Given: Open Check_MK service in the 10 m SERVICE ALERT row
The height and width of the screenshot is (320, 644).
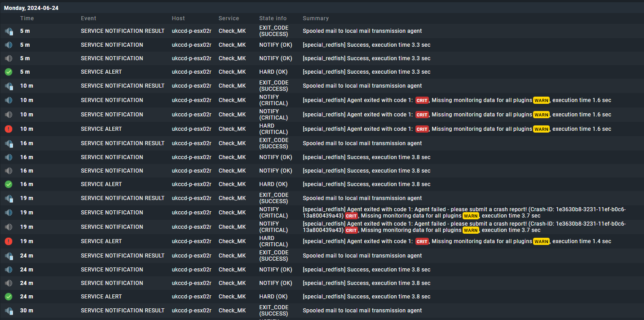Looking at the screenshot, I should tap(232, 129).
